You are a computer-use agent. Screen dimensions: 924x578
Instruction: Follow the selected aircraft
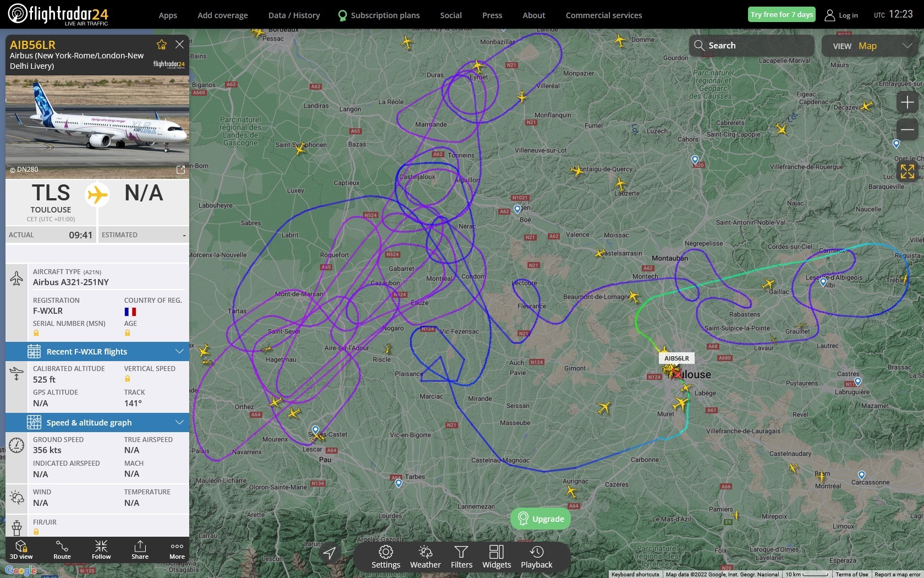[101, 549]
